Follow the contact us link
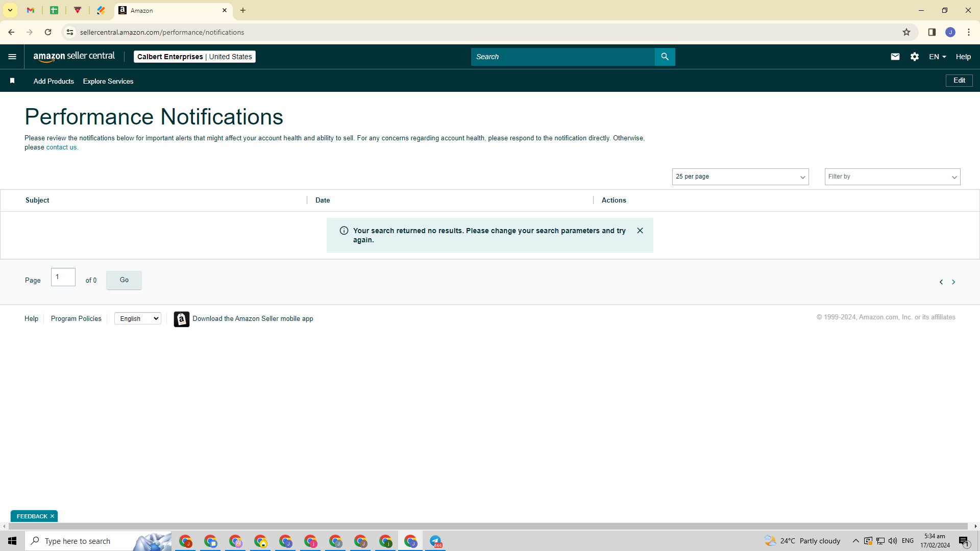The image size is (980, 551). (x=61, y=147)
